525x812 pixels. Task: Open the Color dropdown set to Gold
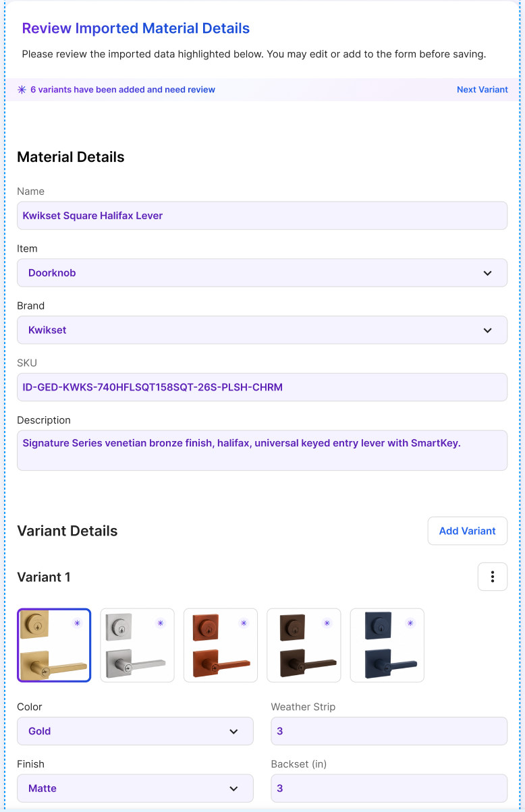pyautogui.click(x=135, y=731)
